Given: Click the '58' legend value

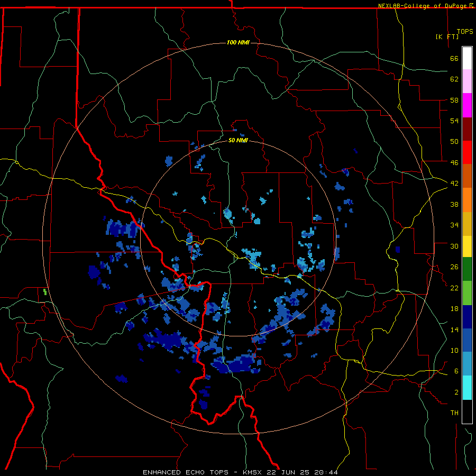Looking at the screenshot, I should pyautogui.click(x=454, y=100).
